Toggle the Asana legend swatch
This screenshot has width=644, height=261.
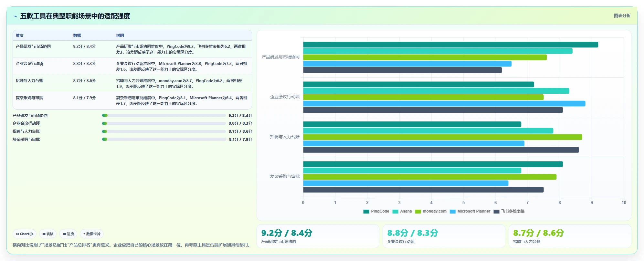point(395,212)
